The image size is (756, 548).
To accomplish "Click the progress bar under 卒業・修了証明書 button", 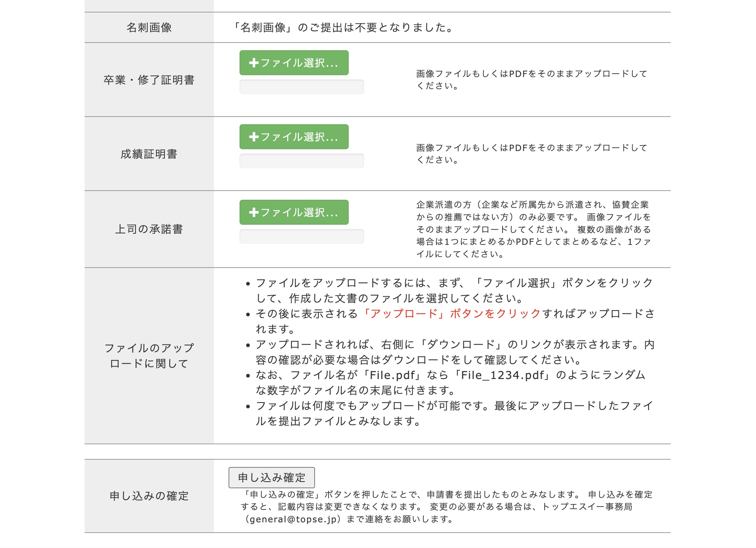I will [301, 87].
